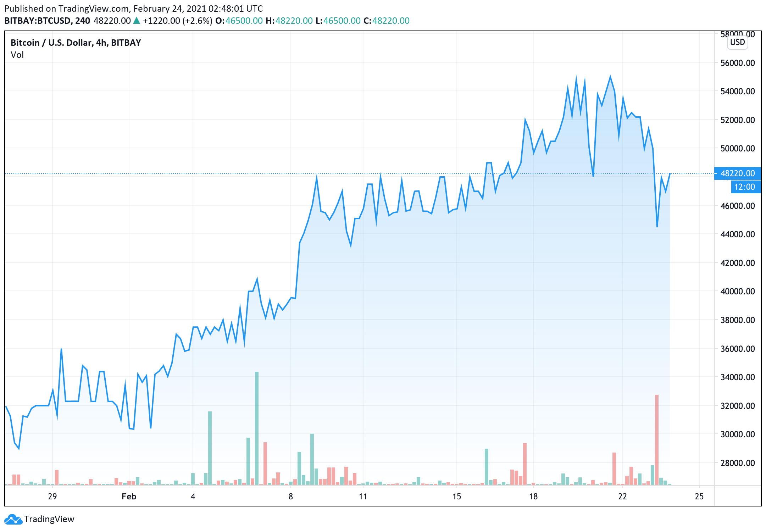
Task: Click the current price tag 48220.00
Action: [737, 173]
